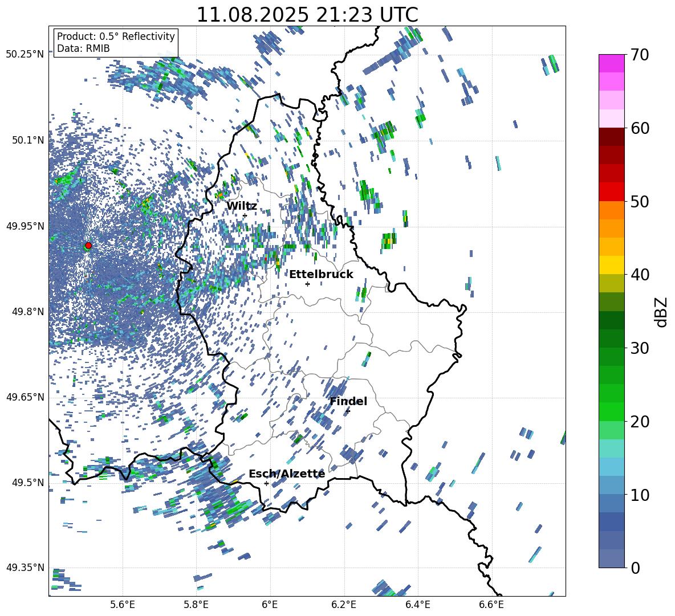The width and height of the screenshot is (675, 616).
Task: Click the 6.4°E longitude label
Action: tap(417, 605)
